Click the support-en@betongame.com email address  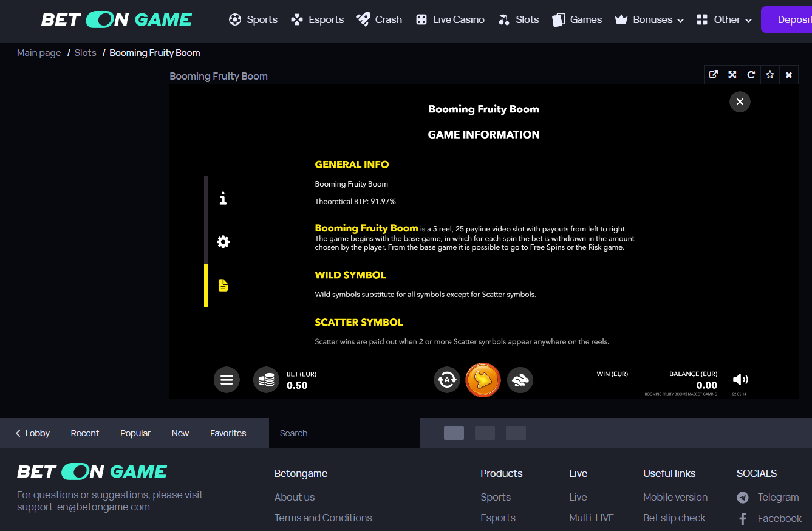point(83,507)
